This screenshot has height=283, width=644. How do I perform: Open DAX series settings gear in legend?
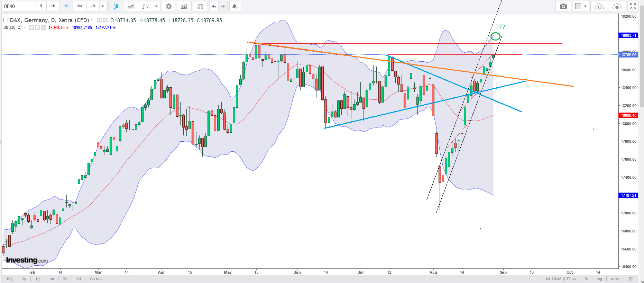pos(105,20)
